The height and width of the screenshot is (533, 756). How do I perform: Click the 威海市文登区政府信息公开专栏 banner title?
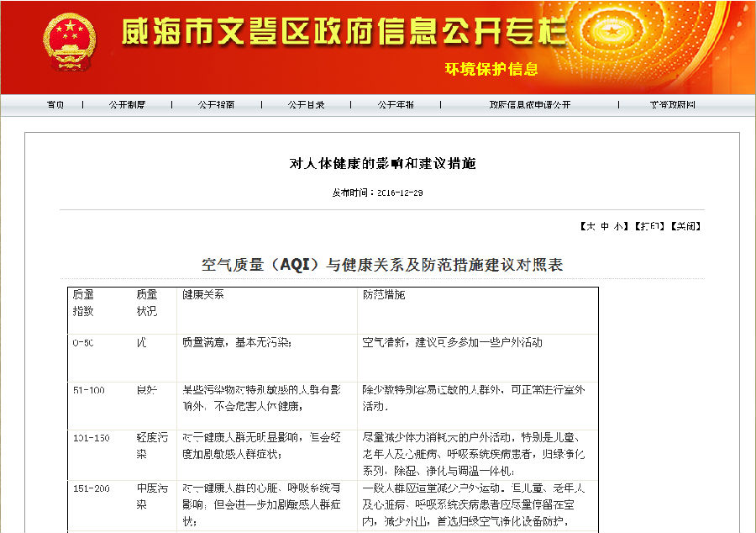tap(343, 32)
